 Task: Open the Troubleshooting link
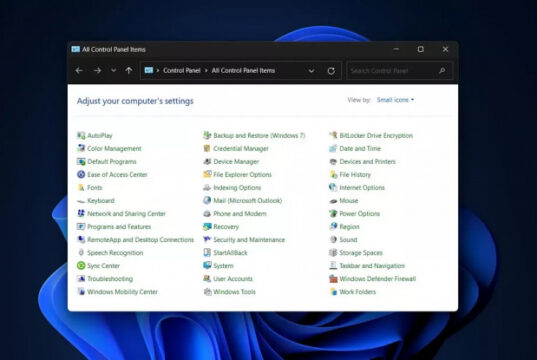click(110, 279)
